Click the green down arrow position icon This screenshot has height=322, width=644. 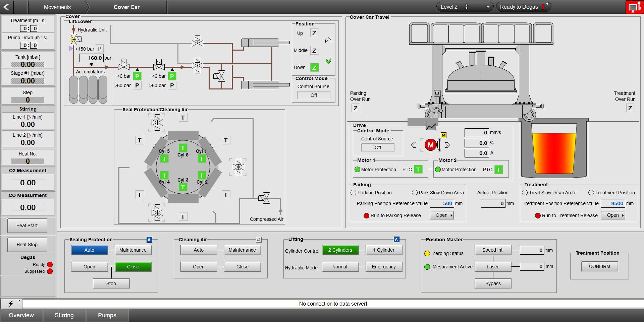click(x=328, y=61)
